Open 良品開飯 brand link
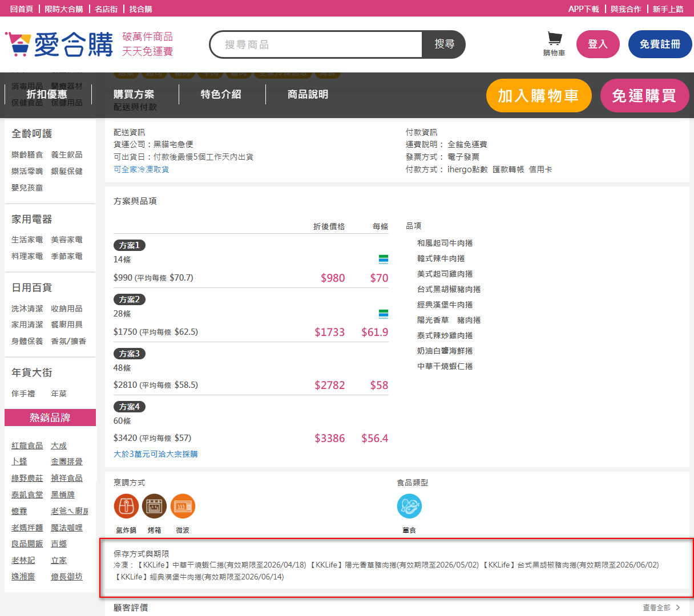694x616 pixels. [x=27, y=544]
